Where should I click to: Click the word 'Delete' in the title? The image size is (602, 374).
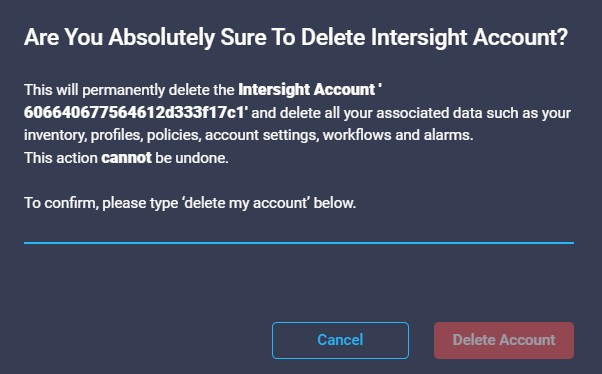pos(333,38)
